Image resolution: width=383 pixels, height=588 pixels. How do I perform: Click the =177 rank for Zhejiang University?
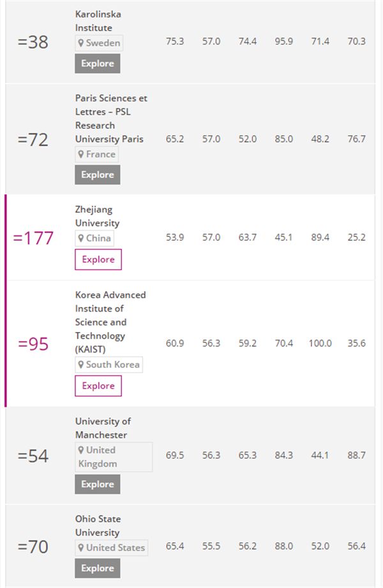click(33, 238)
